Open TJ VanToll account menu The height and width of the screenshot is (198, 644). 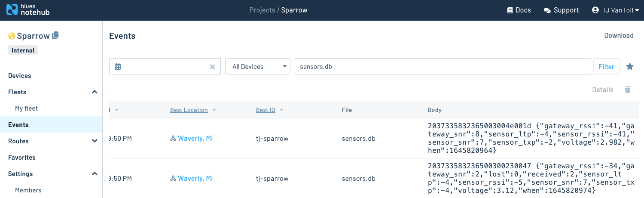click(615, 10)
